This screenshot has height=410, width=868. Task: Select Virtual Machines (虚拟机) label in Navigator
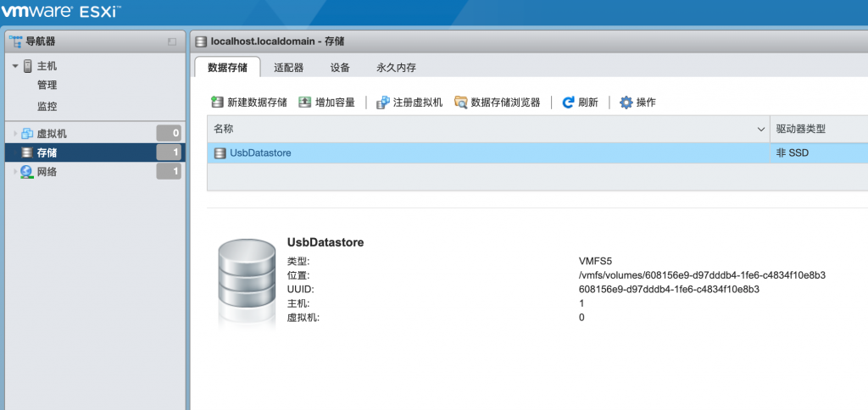click(x=52, y=133)
